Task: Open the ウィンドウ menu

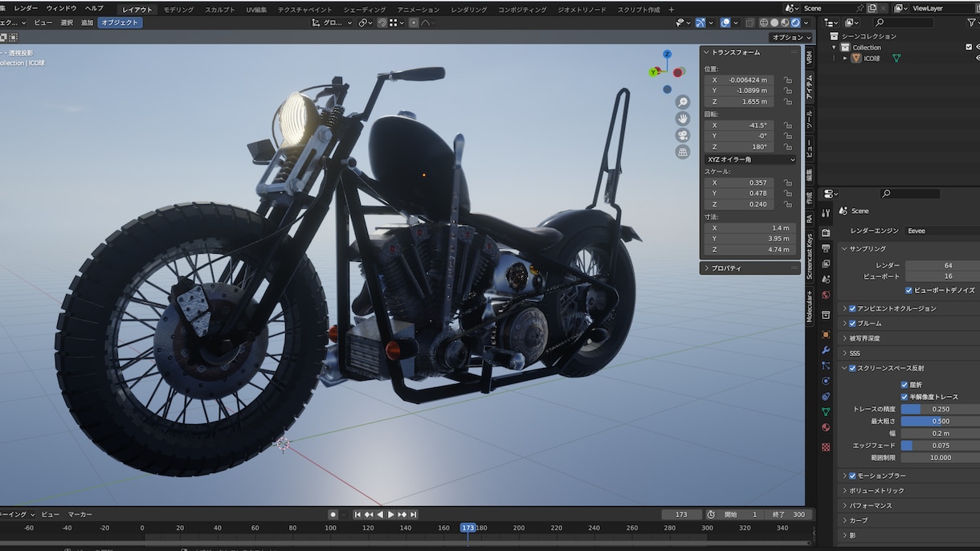Action: (61, 8)
